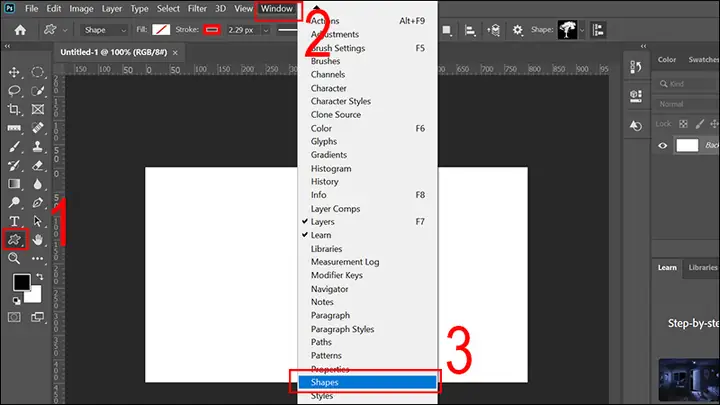The width and height of the screenshot is (720, 405).
Task: Select the History Brush tool
Action: [x=14, y=165]
